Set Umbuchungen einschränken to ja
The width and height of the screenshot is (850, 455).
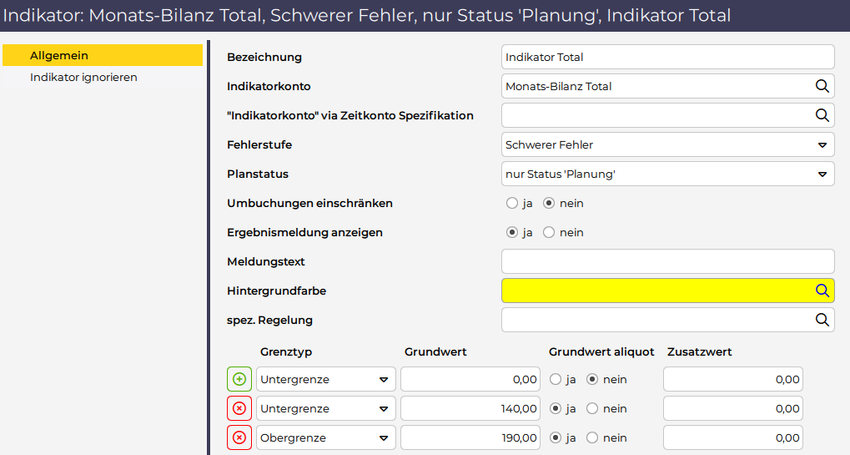click(513, 203)
